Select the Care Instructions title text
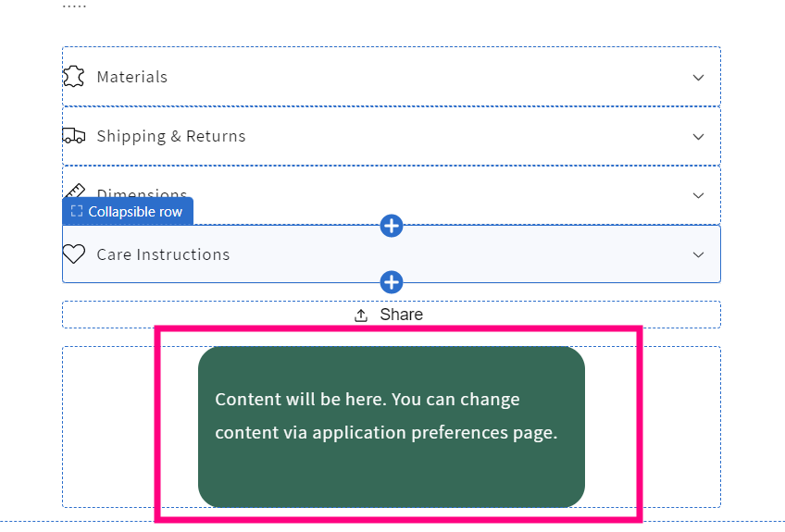 point(163,254)
